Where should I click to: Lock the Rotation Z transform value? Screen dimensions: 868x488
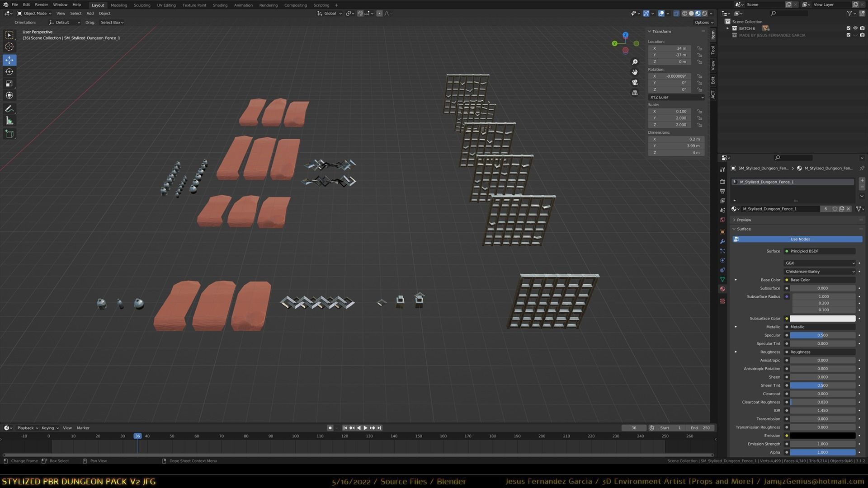[x=699, y=89]
